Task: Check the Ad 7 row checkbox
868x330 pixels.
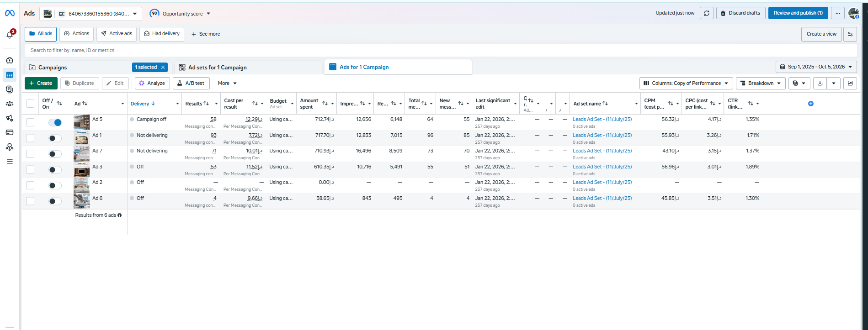Action: tap(30, 154)
